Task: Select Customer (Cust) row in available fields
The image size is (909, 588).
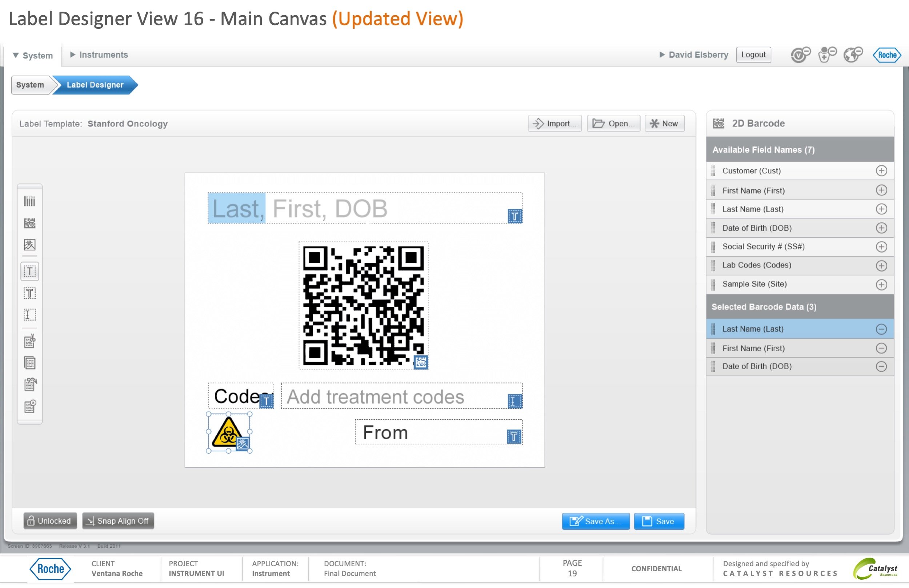Action: tap(800, 171)
